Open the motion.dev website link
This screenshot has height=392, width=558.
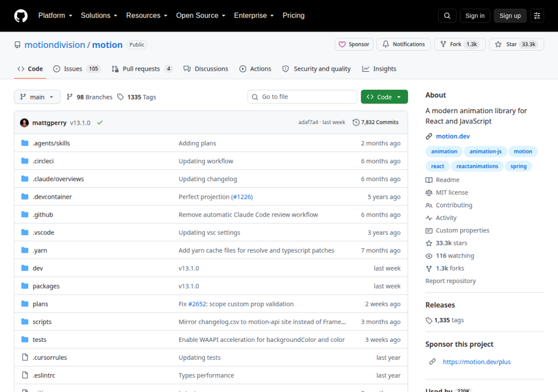coord(453,136)
